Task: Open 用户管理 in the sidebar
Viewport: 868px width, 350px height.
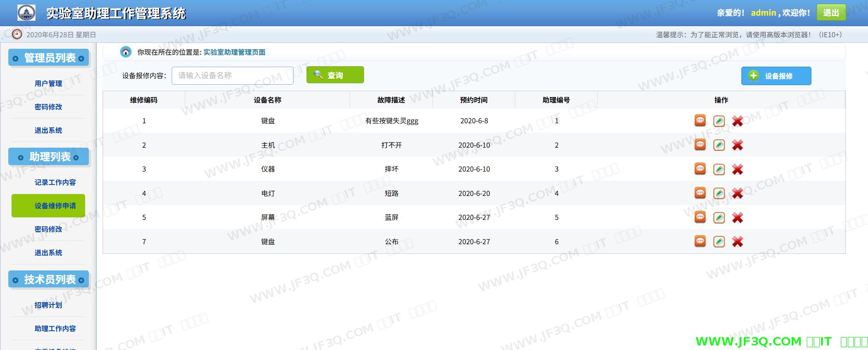Action: [x=48, y=83]
